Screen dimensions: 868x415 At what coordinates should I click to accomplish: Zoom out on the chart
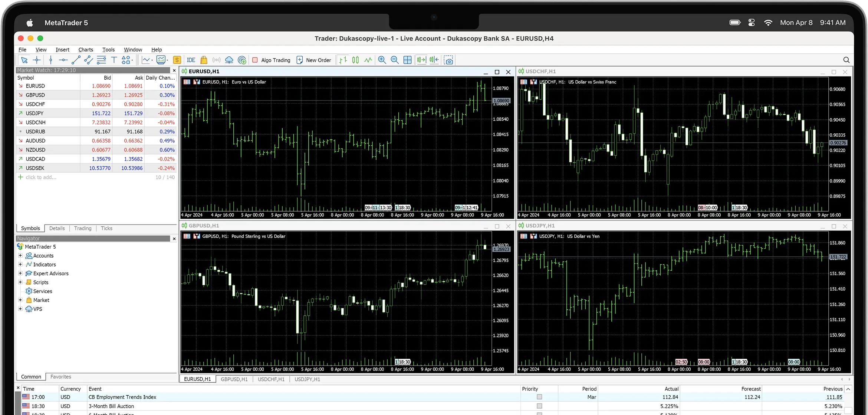click(395, 60)
